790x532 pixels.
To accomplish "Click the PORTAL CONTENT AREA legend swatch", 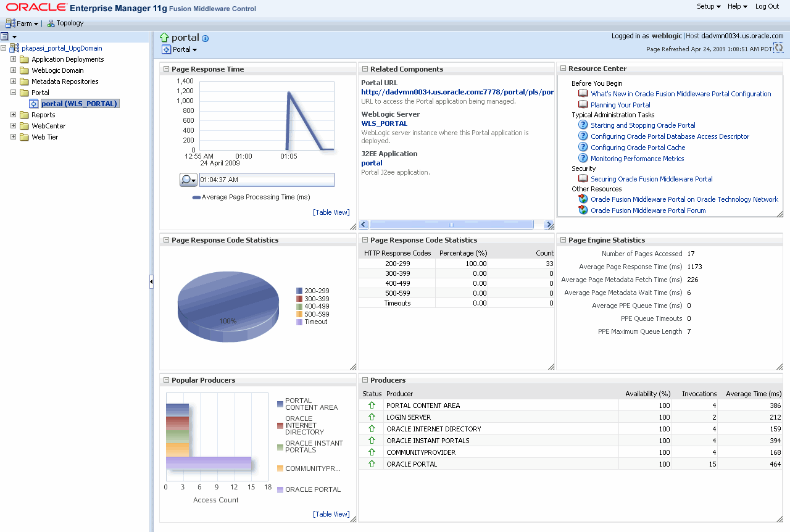I will click(280, 404).
